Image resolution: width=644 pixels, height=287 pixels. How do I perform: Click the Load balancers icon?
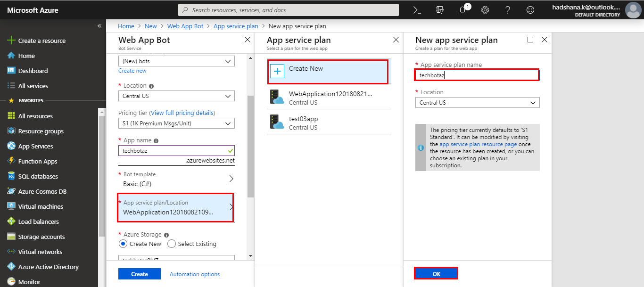(x=11, y=221)
